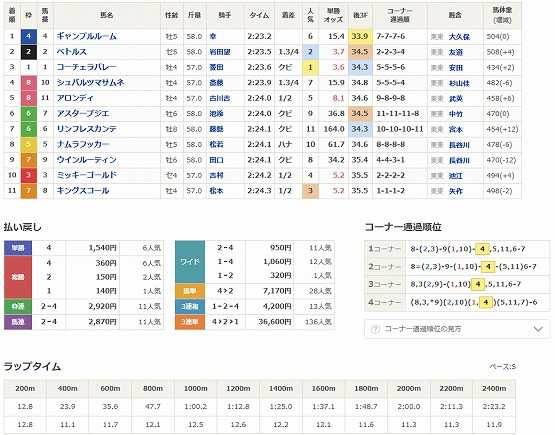This screenshot has height=435, width=555.
Task: Click the highlighted 33.9 last-3F time
Action: tap(360, 36)
